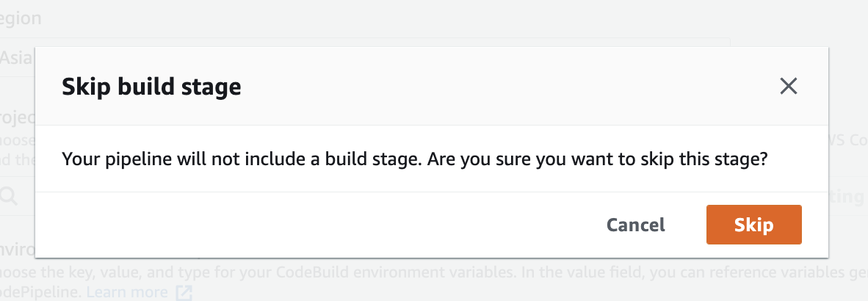The height and width of the screenshot is (301, 868).
Task: Click the "Skip build stage" dialog heading
Action: coord(151,87)
